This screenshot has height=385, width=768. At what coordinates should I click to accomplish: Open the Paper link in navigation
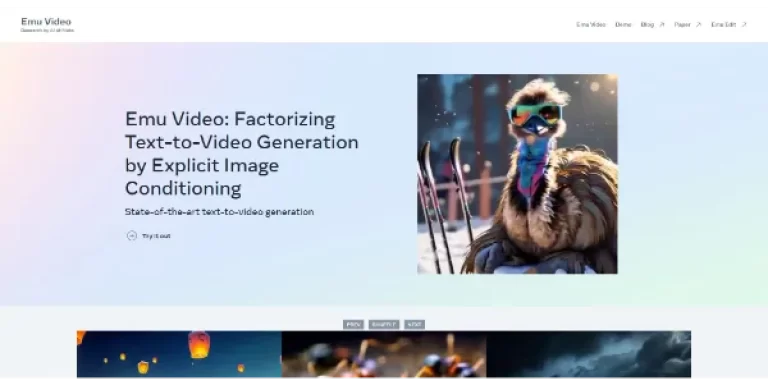[x=682, y=24]
